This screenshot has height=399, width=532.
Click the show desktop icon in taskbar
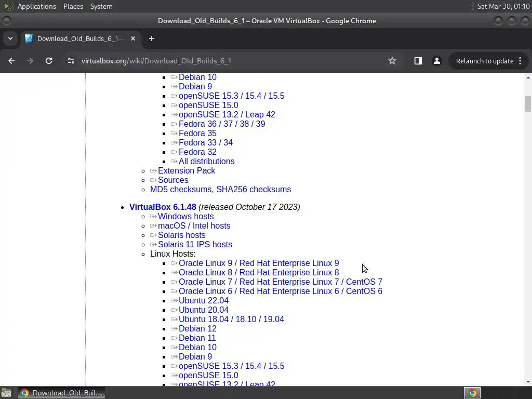[6, 393]
